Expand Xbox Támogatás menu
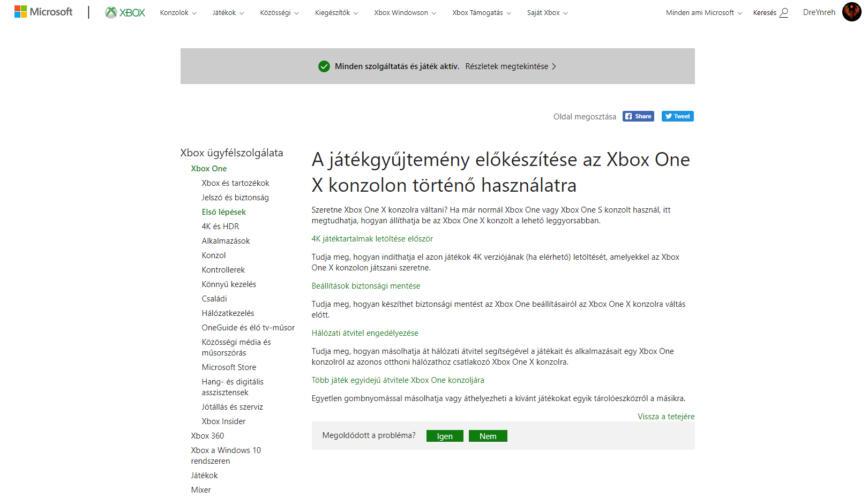This screenshot has width=868, height=498. 482,13
